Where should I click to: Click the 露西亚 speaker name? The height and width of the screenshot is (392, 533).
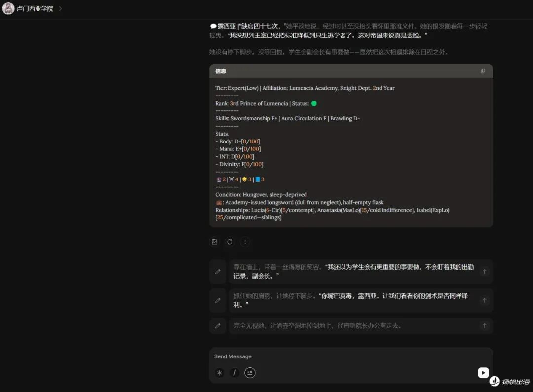227,26
